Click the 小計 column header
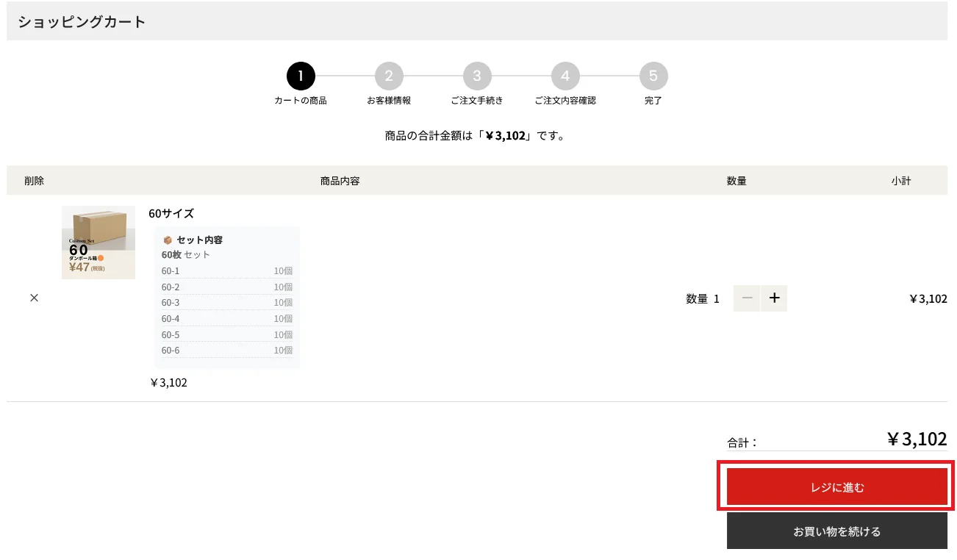The width and height of the screenshot is (957, 560). pyautogui.click(x=901, y=181)
